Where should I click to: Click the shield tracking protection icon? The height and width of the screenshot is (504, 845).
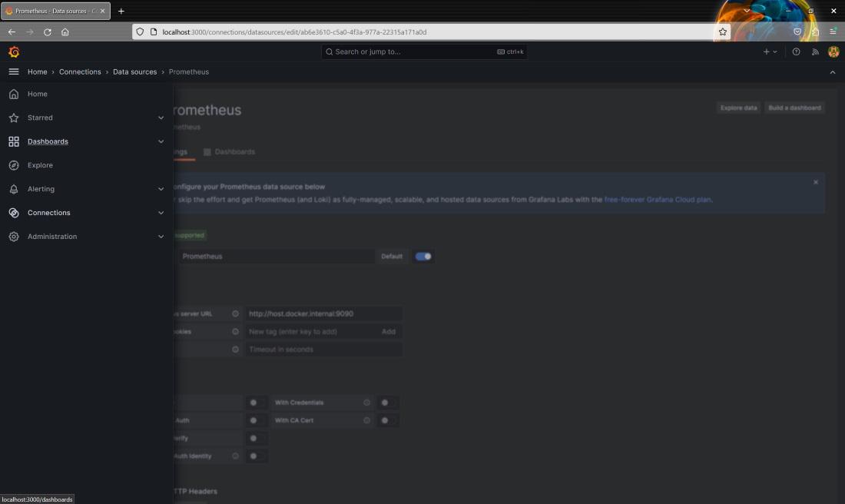[x=140, y=31]
